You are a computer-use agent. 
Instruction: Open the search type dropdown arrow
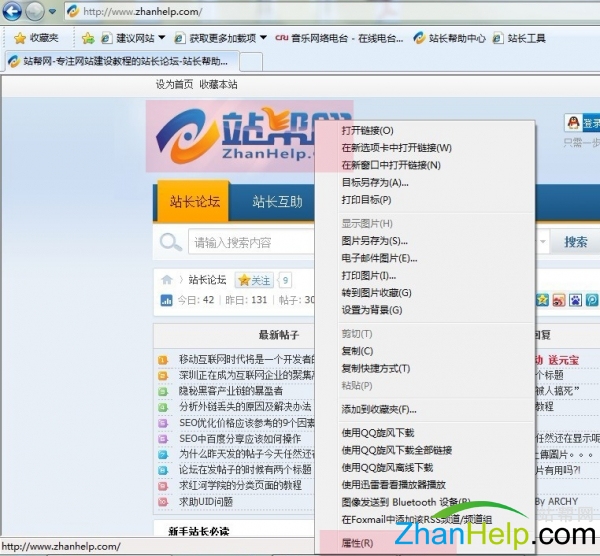543,242
